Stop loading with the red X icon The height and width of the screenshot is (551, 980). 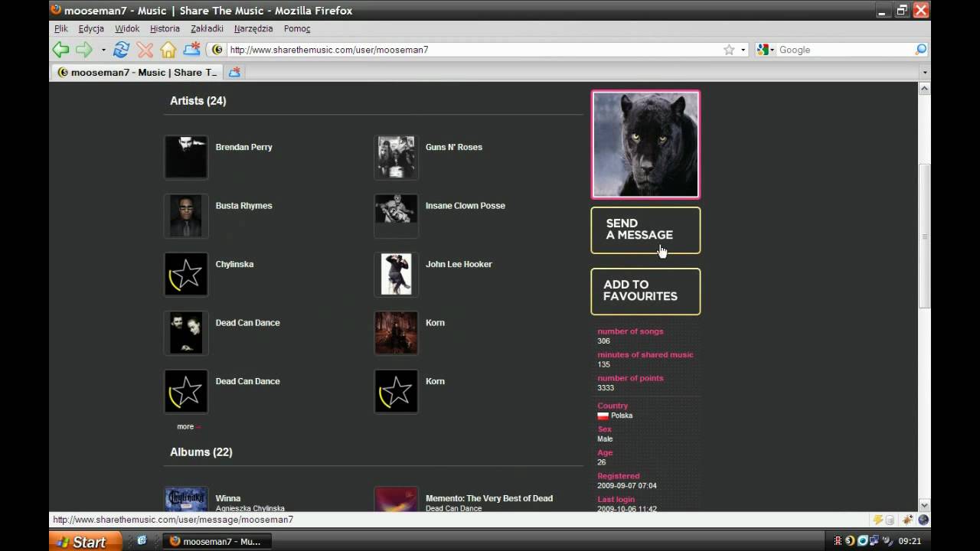145,50
